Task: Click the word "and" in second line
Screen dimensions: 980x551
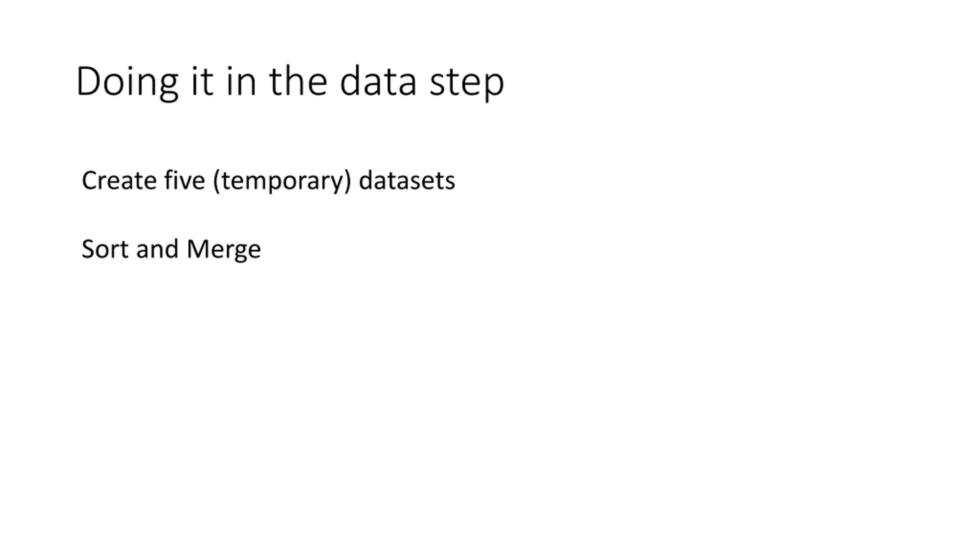Action: pos(157,248)
